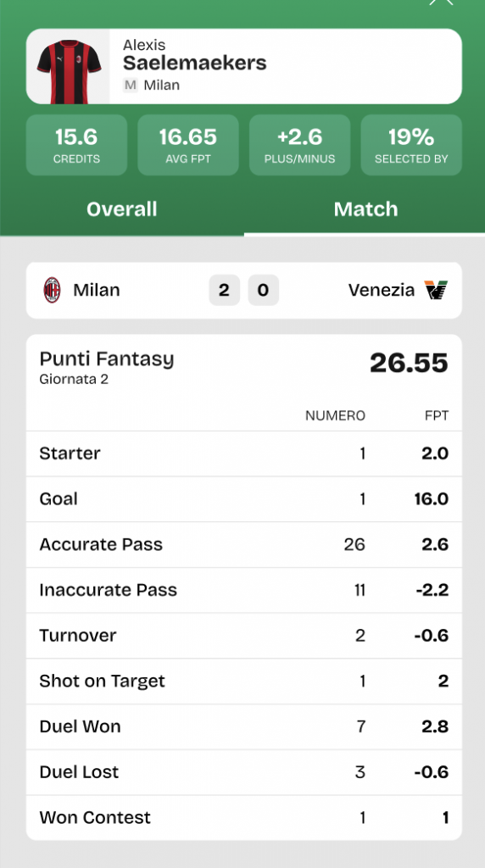The width and height of the screenshot is (485, 868).
Task: Switch to the Match tab
Action: click(x=365, y=209)
